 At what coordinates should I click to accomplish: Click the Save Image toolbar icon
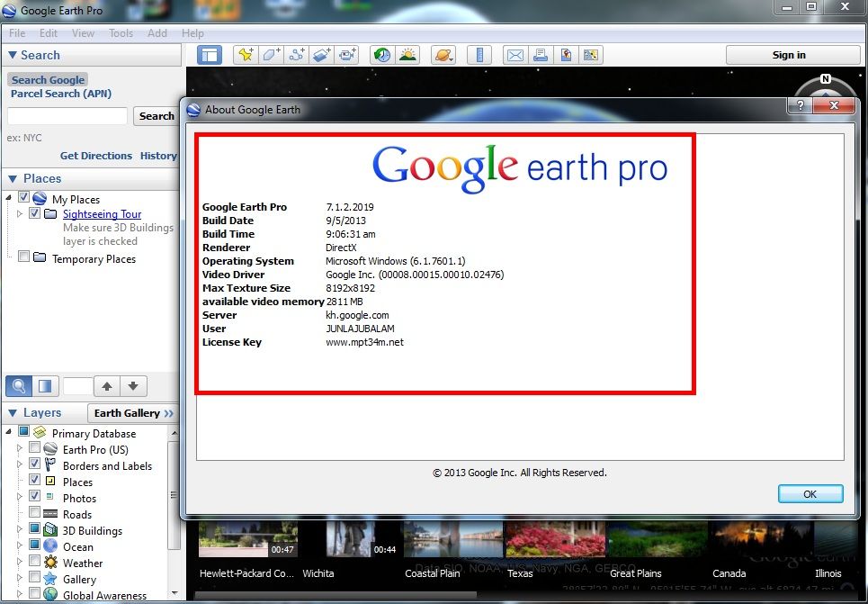click(x=566, y=55)
